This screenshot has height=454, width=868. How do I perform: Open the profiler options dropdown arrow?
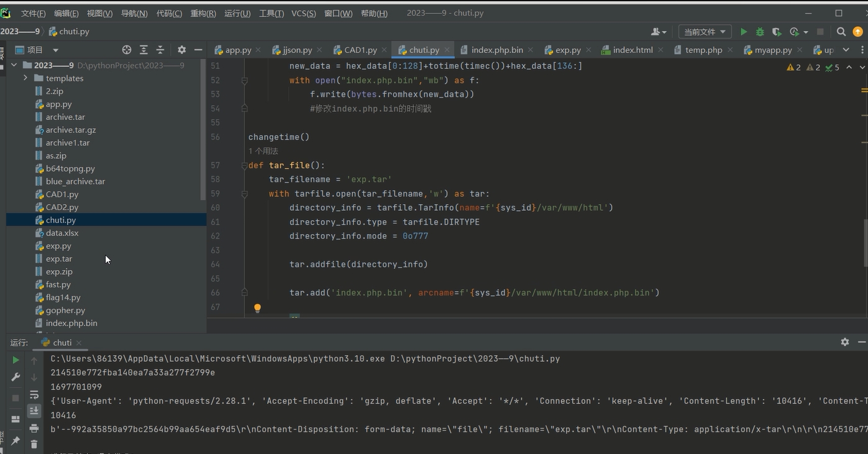[x=806, y=32]
